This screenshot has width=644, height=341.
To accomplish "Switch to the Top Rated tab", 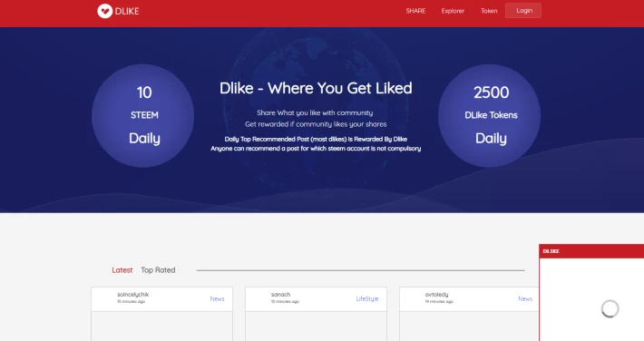I will tap(158, 270).
